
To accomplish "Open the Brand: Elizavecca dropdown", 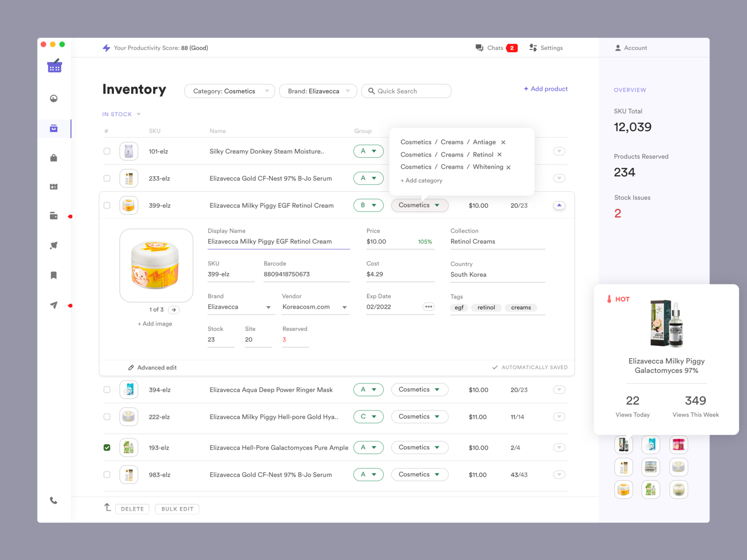I will [318, 91].
